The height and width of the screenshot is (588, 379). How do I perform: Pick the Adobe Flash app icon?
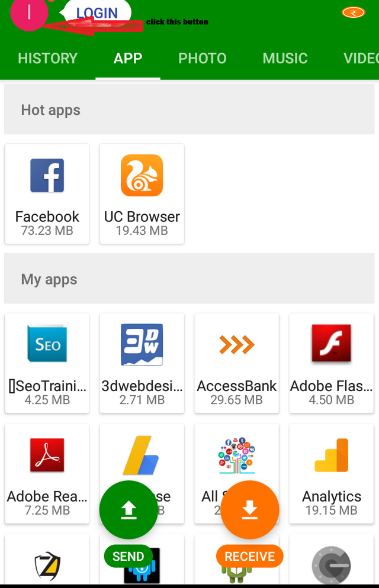click(331, 344)
